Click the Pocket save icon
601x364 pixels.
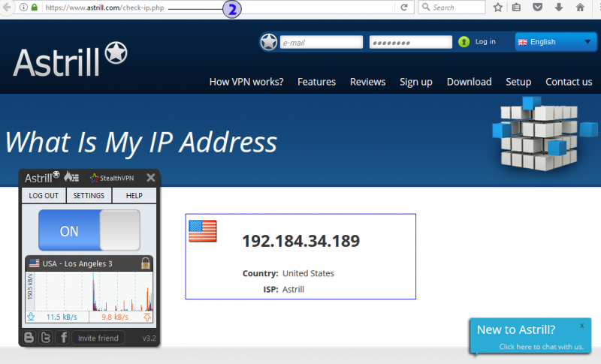[x=538, y=8]
